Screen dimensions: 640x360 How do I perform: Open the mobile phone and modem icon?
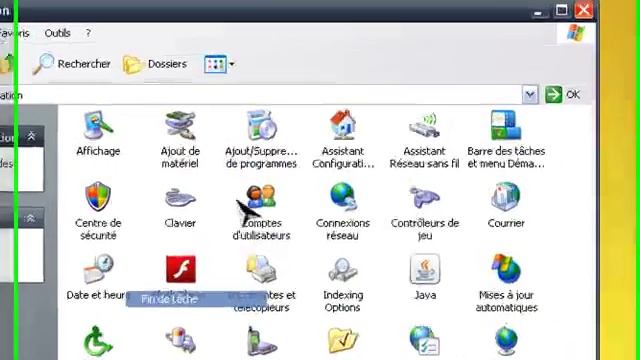click(x=261, y=340)
